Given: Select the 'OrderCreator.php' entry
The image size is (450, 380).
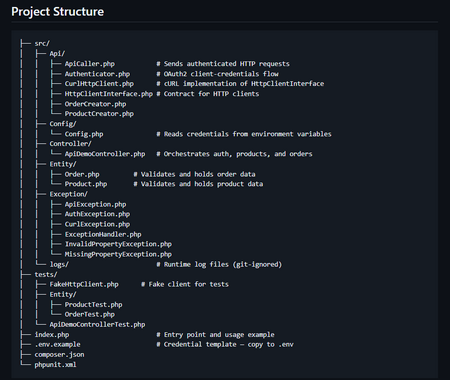Looking at the screenshot, I should coord(95,104).
